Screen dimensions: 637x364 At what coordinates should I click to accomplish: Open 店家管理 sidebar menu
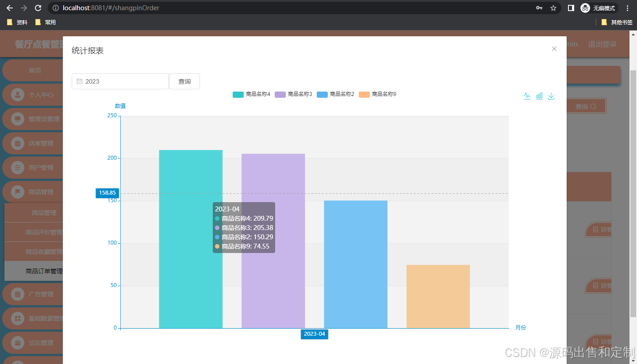point(32,143)
